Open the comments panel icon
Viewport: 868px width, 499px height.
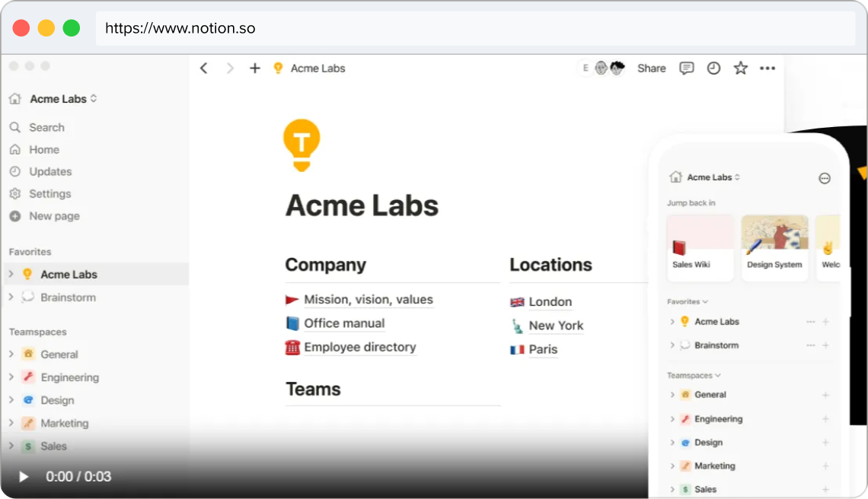[687, 68]
